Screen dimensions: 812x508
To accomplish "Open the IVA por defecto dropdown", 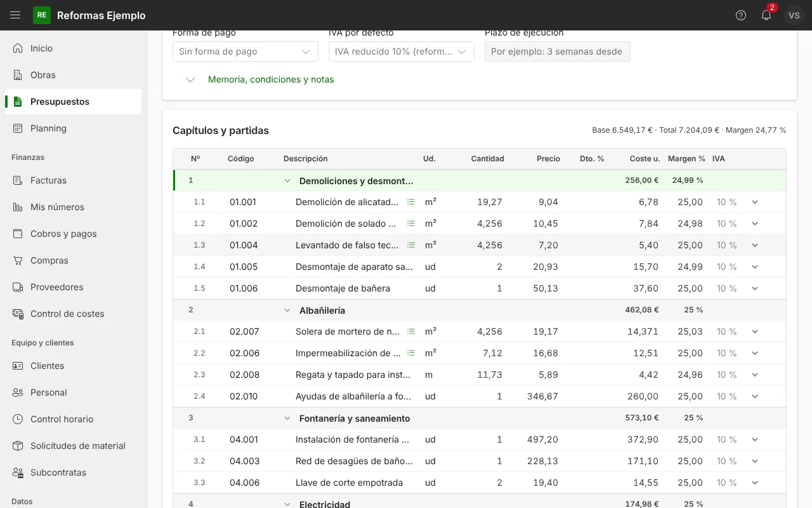I will coord(402,51).
